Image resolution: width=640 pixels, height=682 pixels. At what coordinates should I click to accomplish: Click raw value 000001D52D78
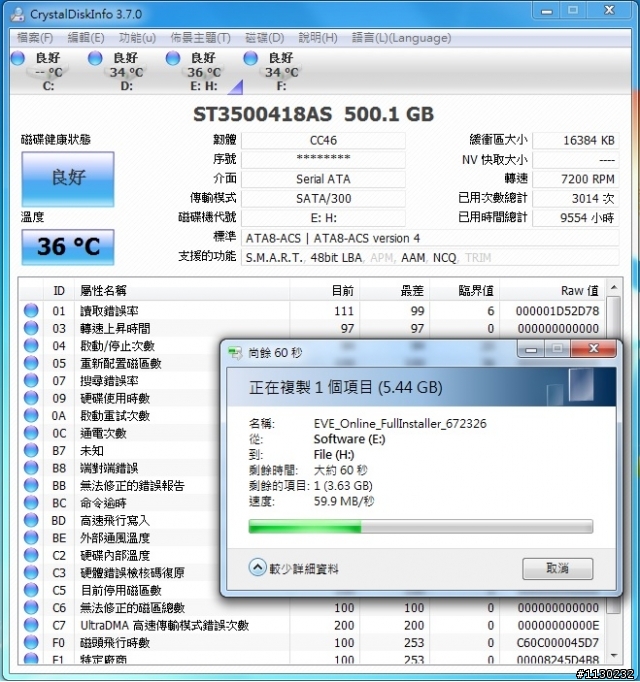click(x=557, y=311)
